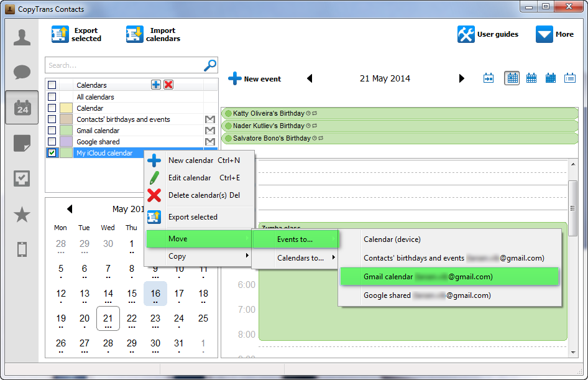Open User guides
Viewport: 588px width, 380px height.
click(x=488, y=34)
